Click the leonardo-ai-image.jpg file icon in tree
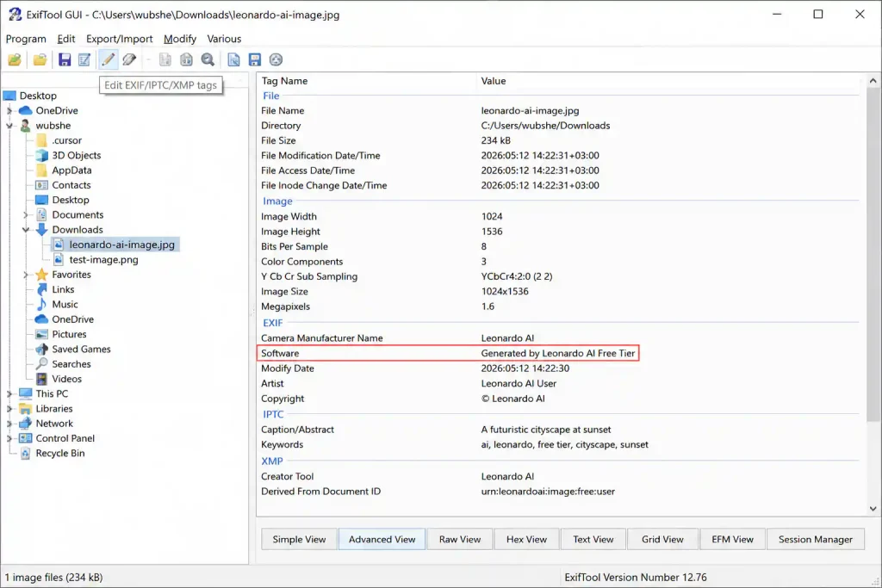 (59, 244)
